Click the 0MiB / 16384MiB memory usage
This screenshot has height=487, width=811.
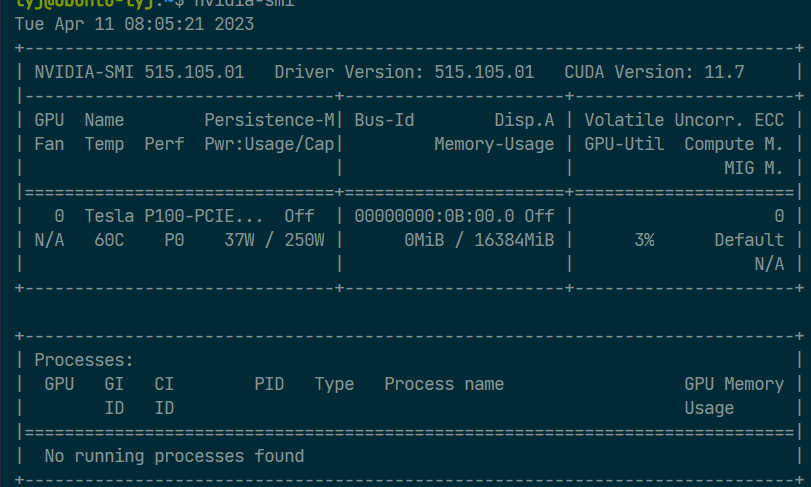[479, 240]
